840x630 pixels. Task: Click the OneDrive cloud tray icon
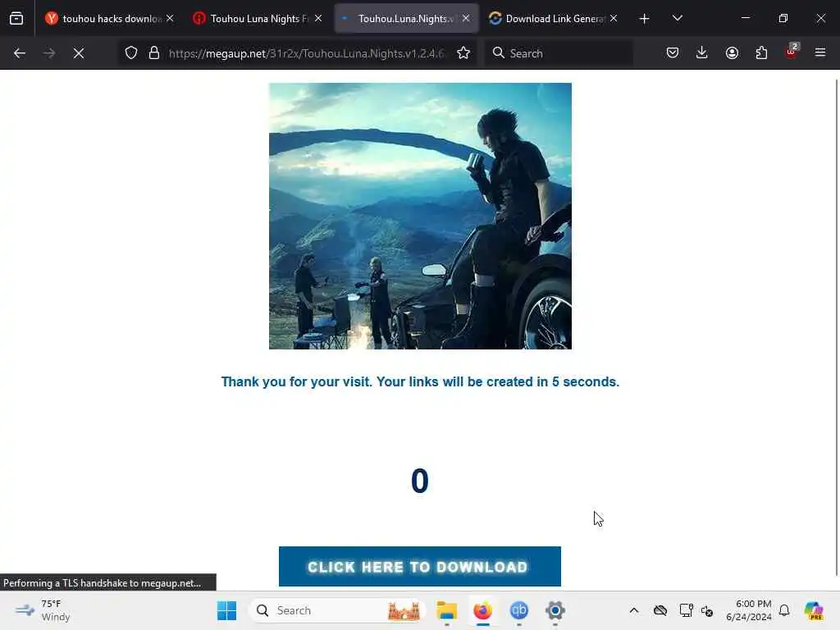click(x=660, y=610)
